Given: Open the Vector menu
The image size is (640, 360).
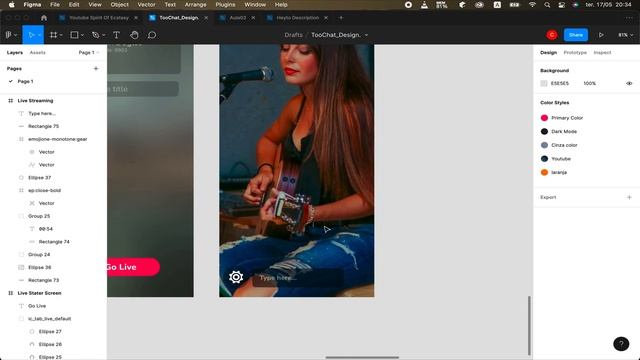Looking at the screenshot, I should click(146, 4).
